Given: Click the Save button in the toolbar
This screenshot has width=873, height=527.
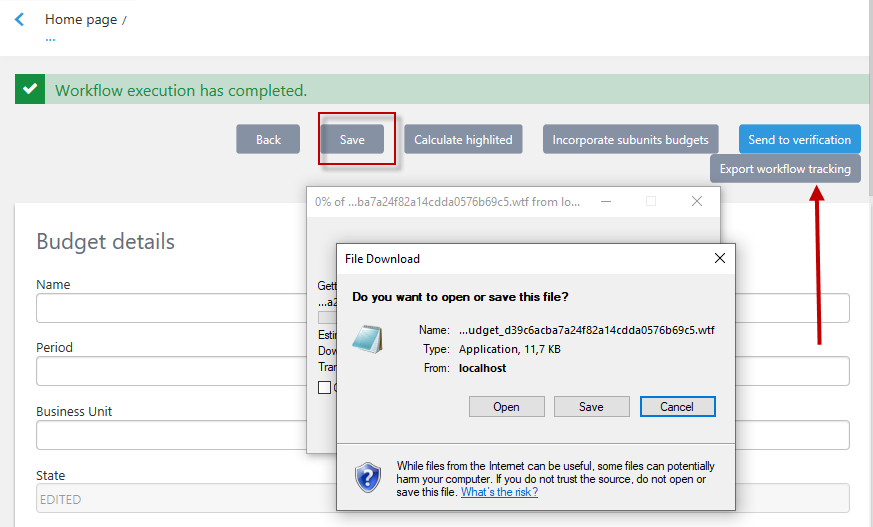Looking at the screenshot, I should 352,139.
